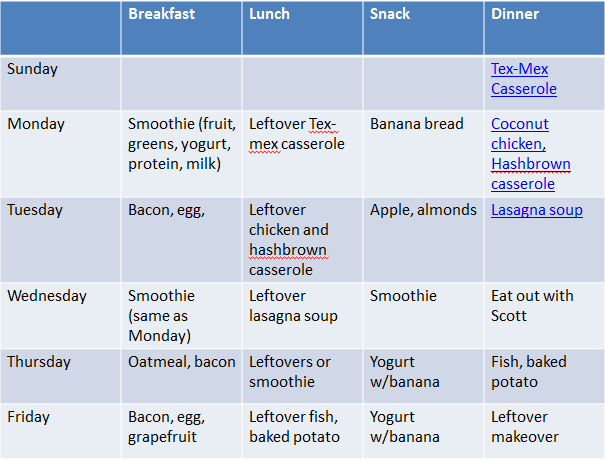Image resolution: width=605 pixels, height=459 pixels.
Task: Click the Monday row label cell
Action: (x=60, y=154)
